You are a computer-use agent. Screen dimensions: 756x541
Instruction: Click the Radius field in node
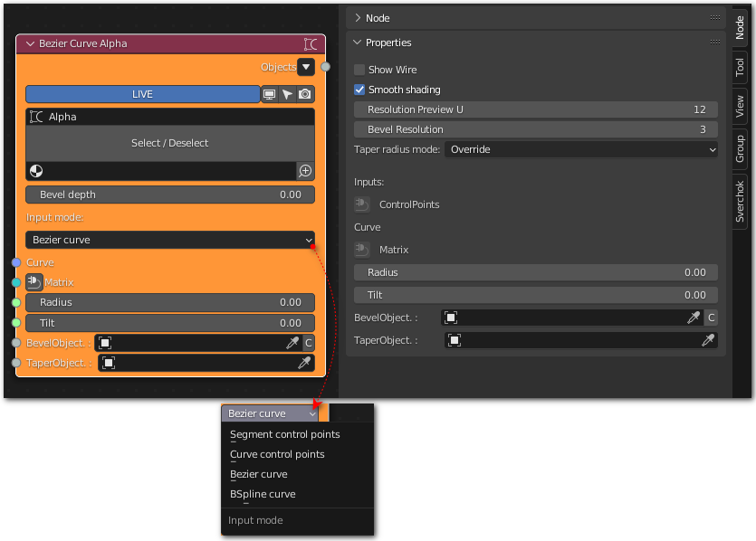click(x=170, y=302)
